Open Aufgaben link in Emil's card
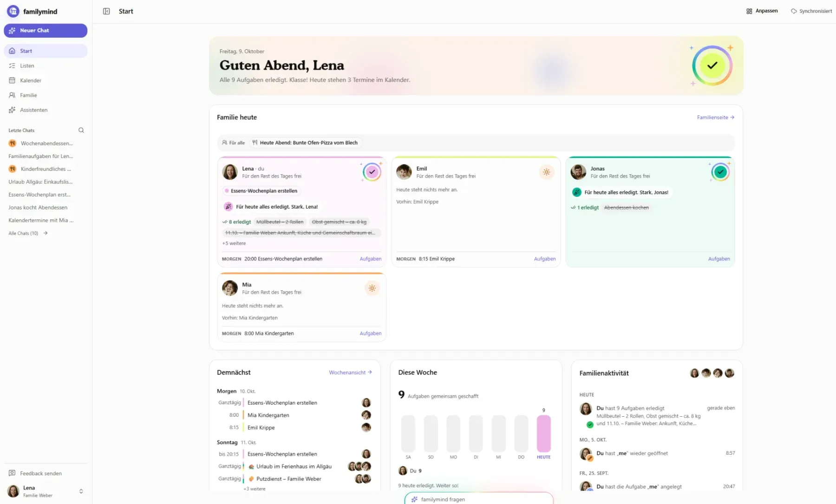This screenshot has height=504, width=836. [545, 259]
